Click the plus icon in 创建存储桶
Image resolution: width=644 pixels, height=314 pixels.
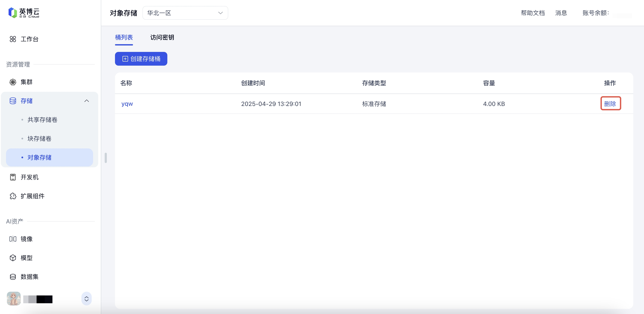pos(125,59)
